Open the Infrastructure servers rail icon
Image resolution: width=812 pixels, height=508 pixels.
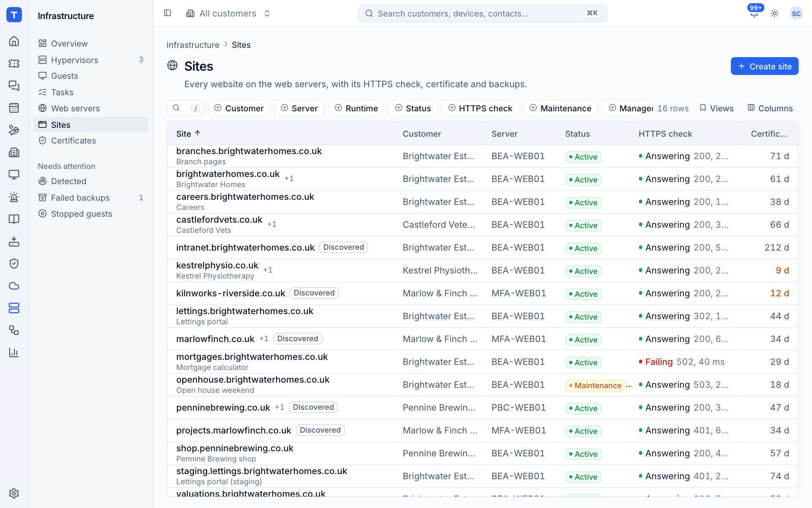coord(14,308)
